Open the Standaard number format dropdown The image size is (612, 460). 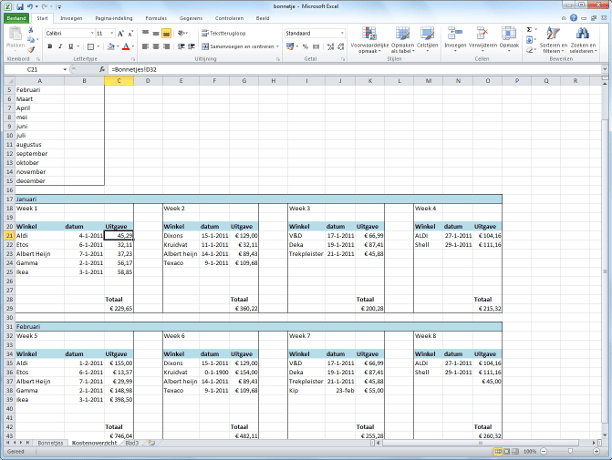tap(342, 34)
